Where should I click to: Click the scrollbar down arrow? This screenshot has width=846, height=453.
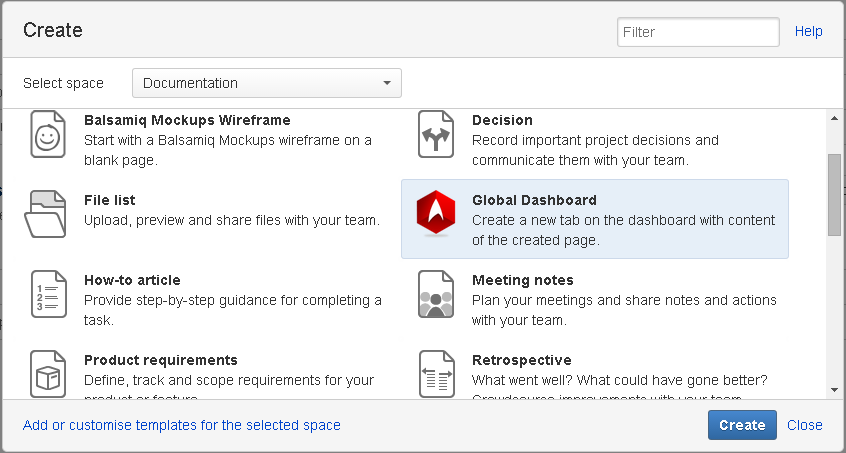[834, 390]
